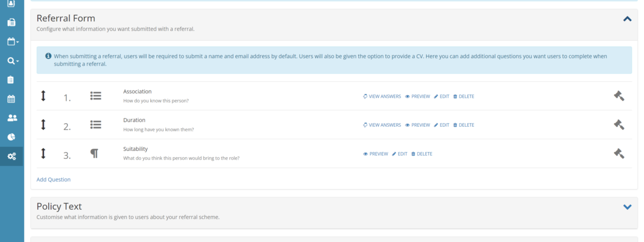Open the briefcase dropdown in the sidebar
Image resolution: width=644 pixels, height=242 pixels.
click(x=11, y=41)
